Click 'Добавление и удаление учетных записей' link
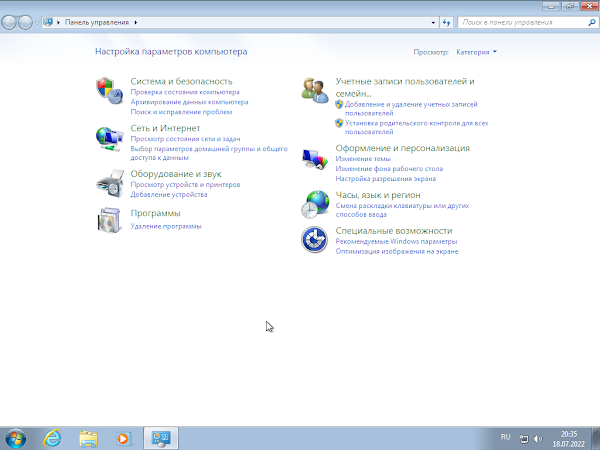Screen dimensions: 600x450 411,109
